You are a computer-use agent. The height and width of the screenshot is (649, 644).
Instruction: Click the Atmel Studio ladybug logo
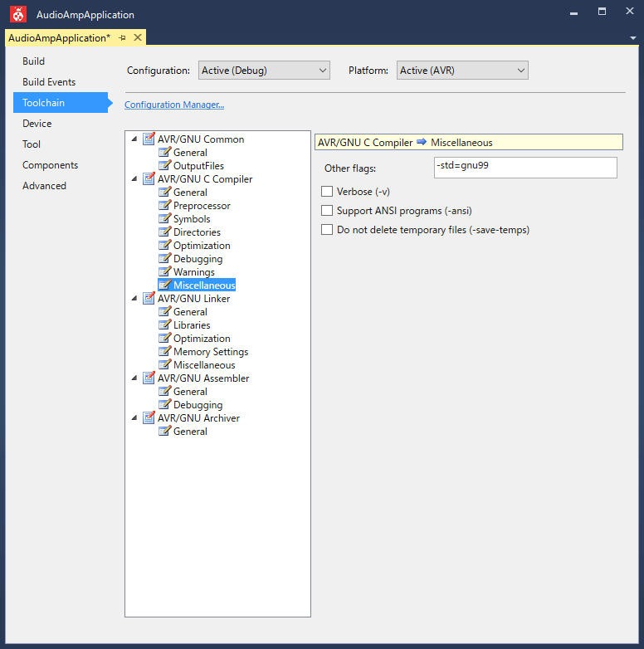17,14
